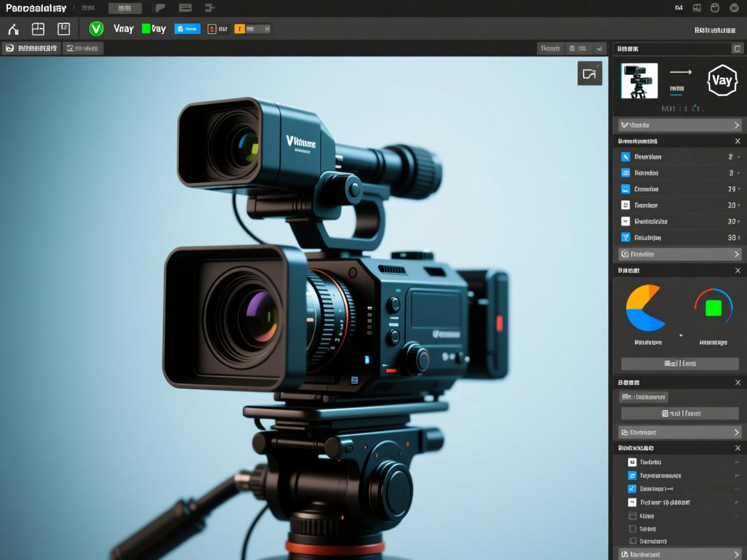Screen dimensions: 747x560
Task: Click the frame icon in viewport's top-right corner
Action: point(589,74)
